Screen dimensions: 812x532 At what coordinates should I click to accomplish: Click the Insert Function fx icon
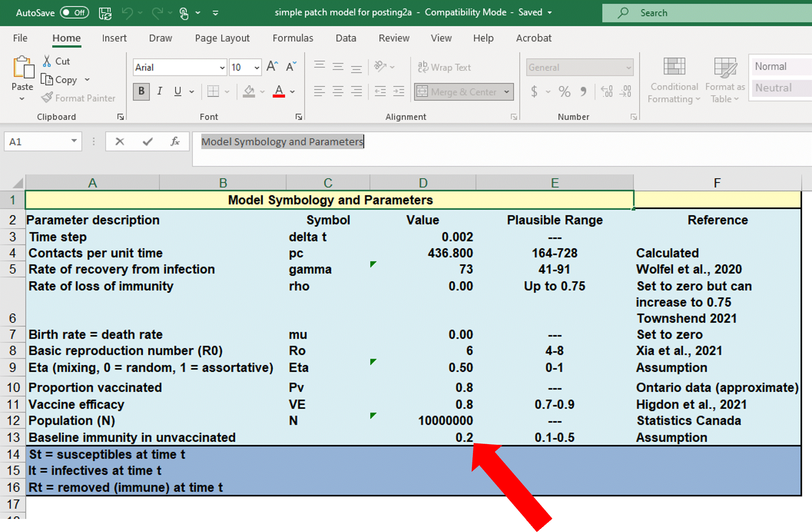coord(175,141)
